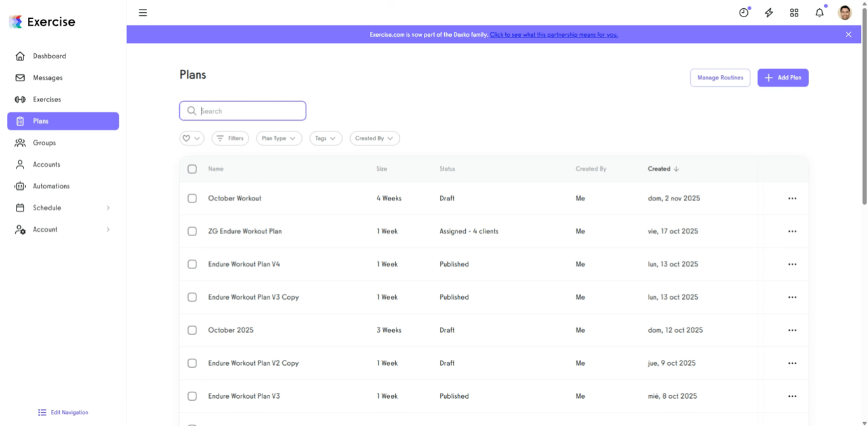Click the Created By column header
This screenshot has height=426, width=868.
pos(591,169)
